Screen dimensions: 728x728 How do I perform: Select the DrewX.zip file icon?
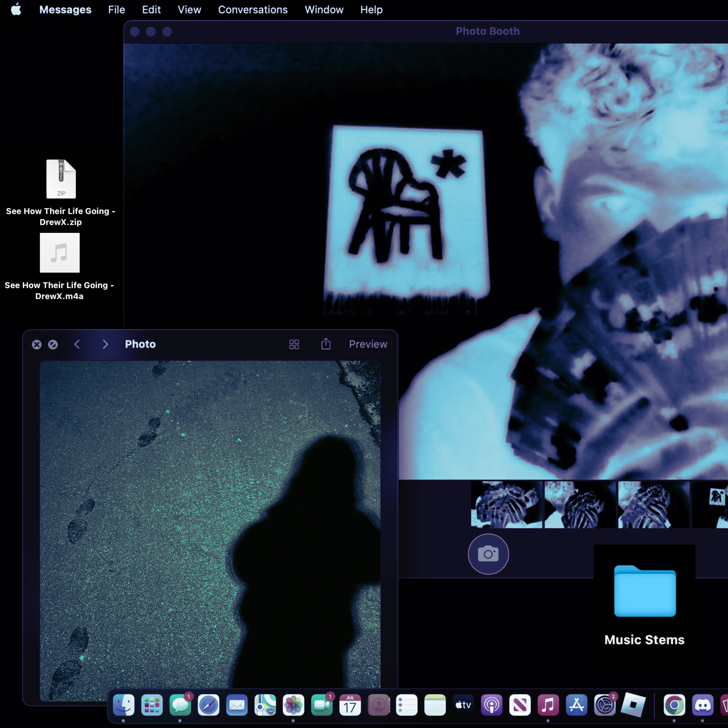(61, 179)
